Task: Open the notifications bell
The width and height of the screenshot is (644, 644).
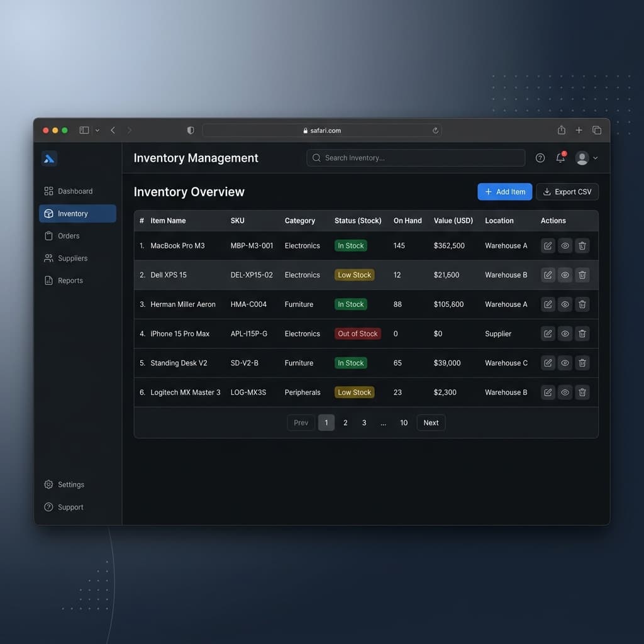Action: [x=560, y=158]
